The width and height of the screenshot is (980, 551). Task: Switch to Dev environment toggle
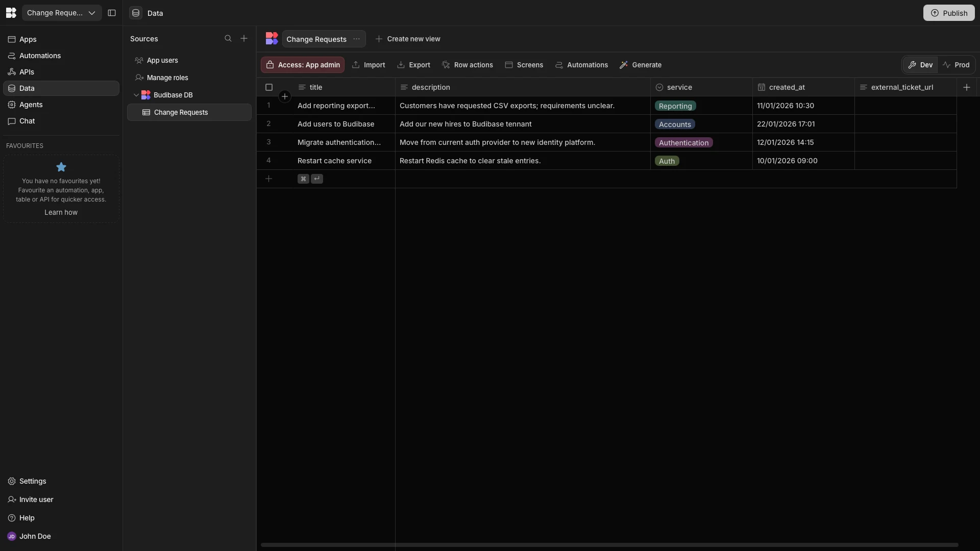[920, 65]
